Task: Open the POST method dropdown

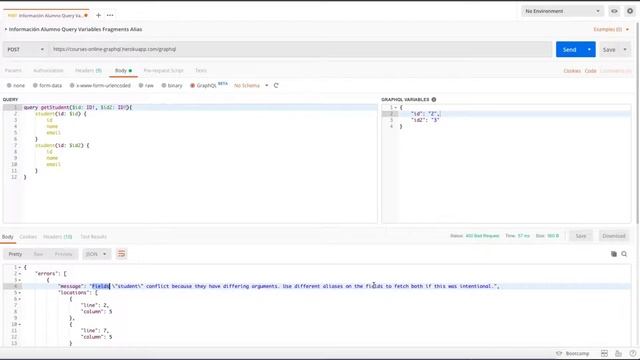Action: (x=25, y=49)
